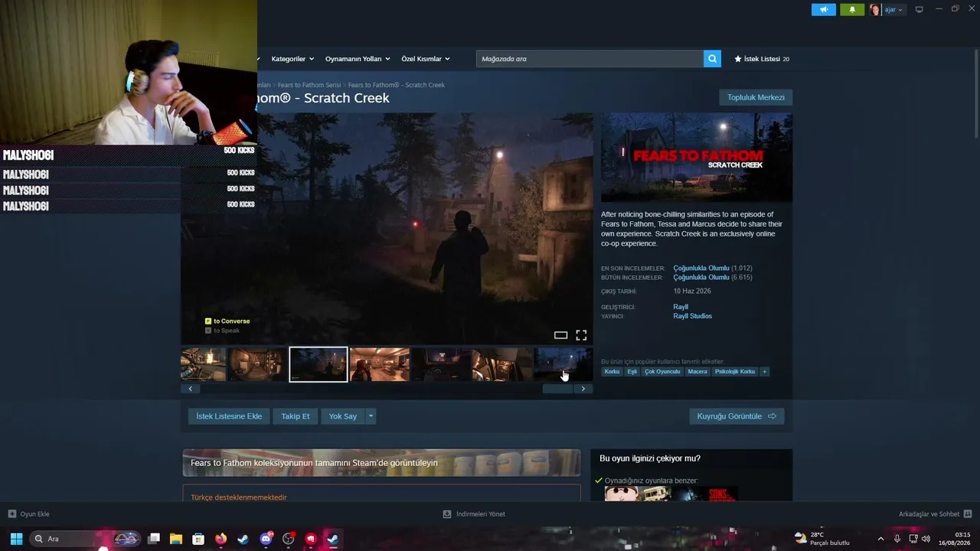The height and width of the screenshot is (551, 980).
Task: Click the microphone icon in the system tray
Action: (897, 539)
